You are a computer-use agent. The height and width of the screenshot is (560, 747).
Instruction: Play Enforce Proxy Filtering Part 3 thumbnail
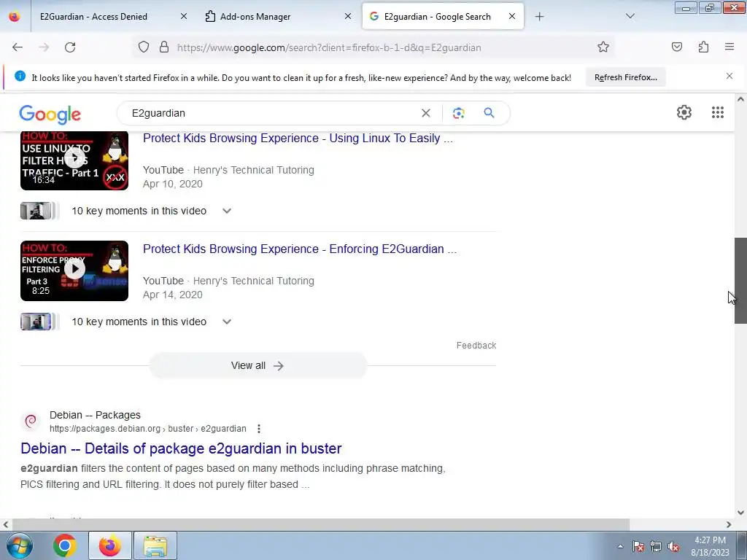coord(74,271)
